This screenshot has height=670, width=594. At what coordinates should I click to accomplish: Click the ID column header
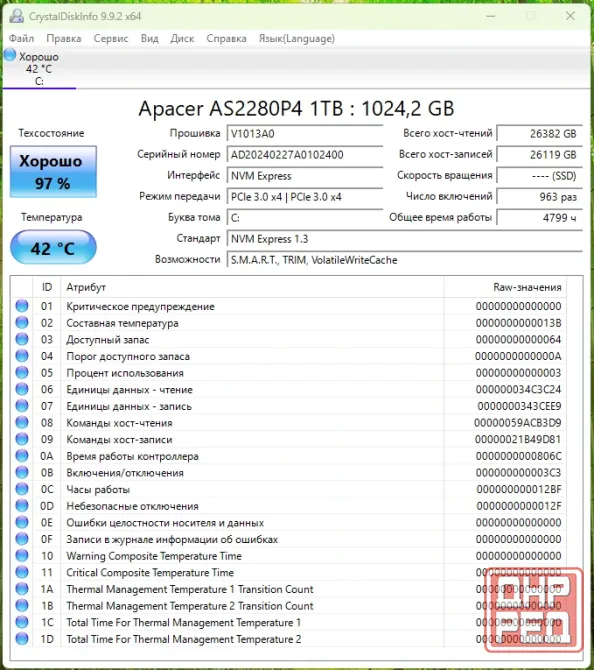pos(47,287)
